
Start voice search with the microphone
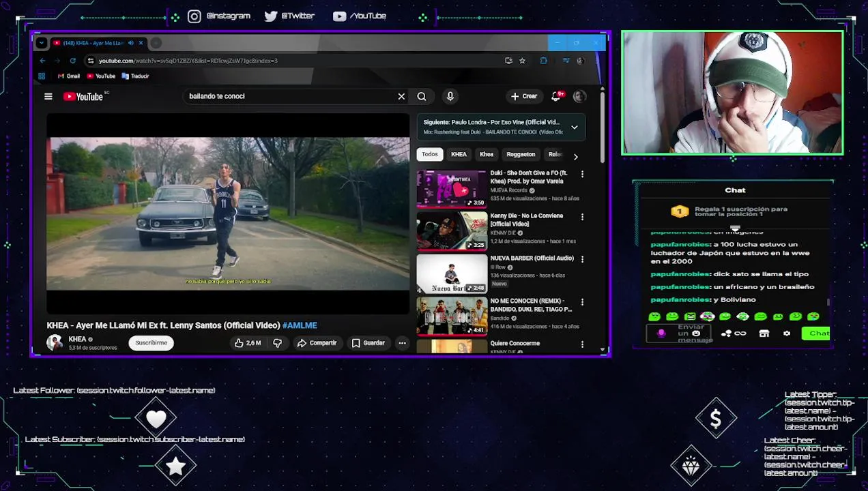(x=450, y=96)
